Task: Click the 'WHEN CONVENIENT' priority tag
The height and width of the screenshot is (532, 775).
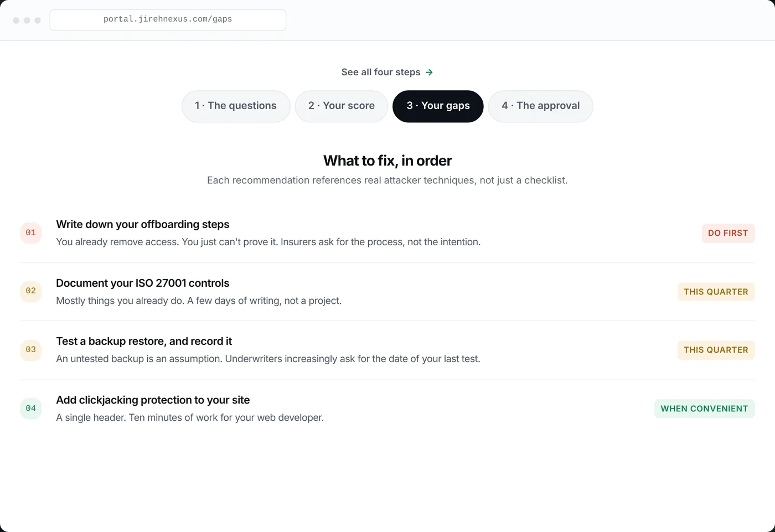Action: point(704,409)
